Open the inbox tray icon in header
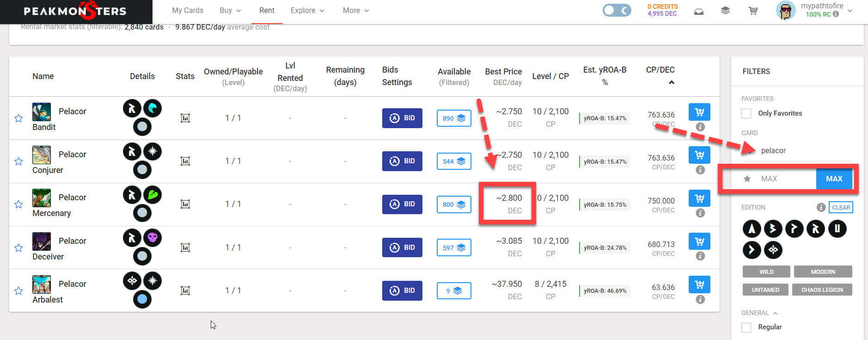 (x=699, y=11)
